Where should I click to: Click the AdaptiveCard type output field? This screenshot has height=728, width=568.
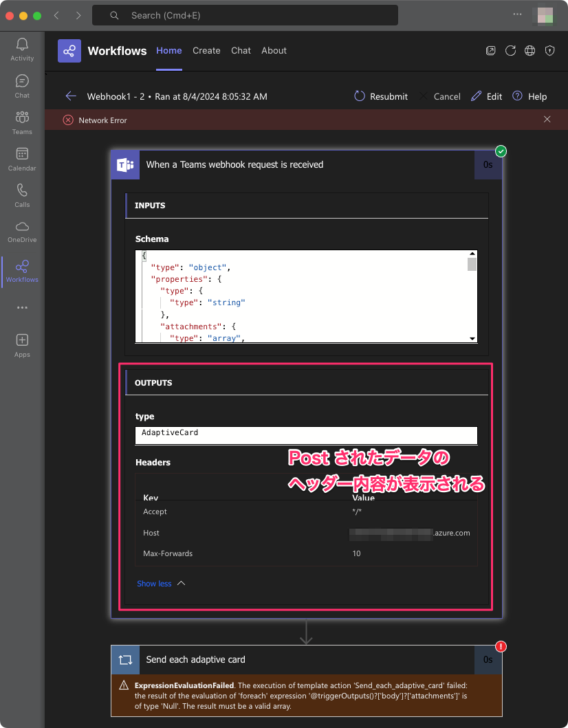[x=306, y=435]
